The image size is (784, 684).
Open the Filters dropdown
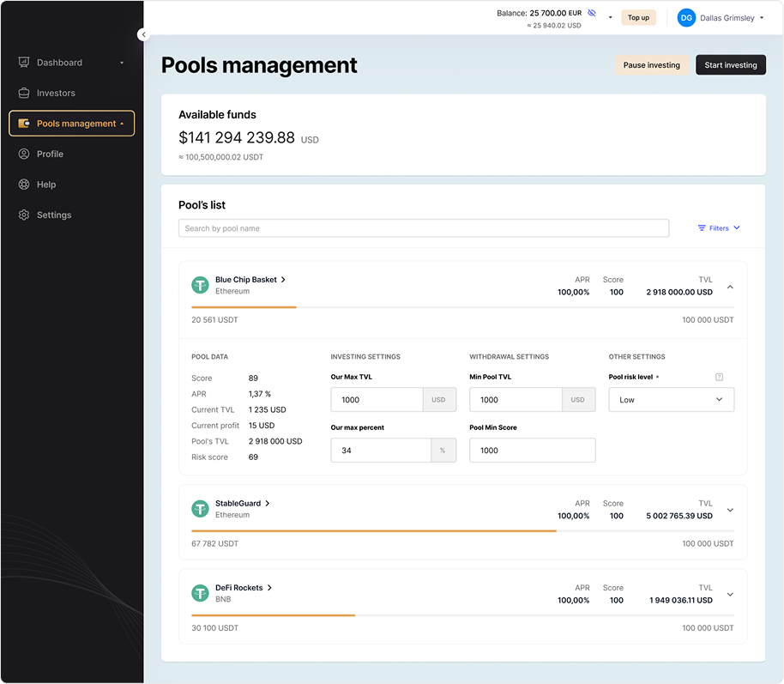point(719,228)
